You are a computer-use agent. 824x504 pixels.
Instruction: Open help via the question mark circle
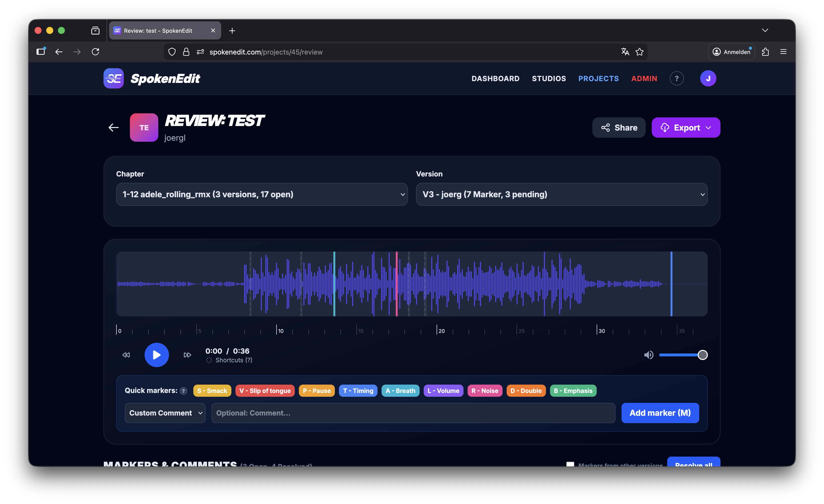(677, 79)
